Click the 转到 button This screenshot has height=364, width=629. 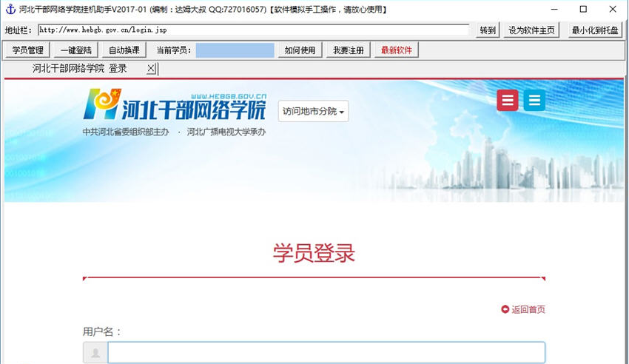point(488,30)
